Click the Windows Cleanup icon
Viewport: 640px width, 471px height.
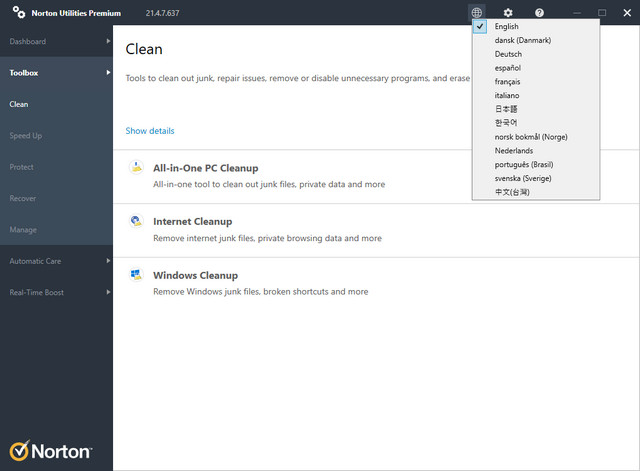tap(136, 275)
